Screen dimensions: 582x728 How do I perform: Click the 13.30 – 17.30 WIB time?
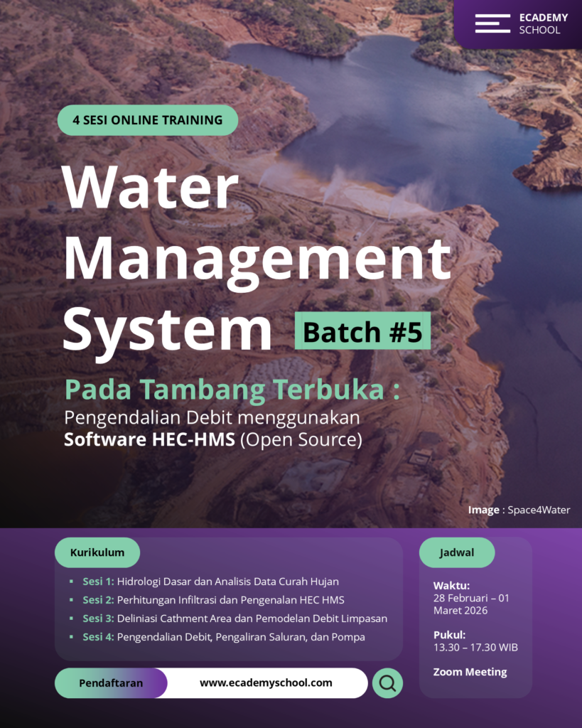pos(475,648)
